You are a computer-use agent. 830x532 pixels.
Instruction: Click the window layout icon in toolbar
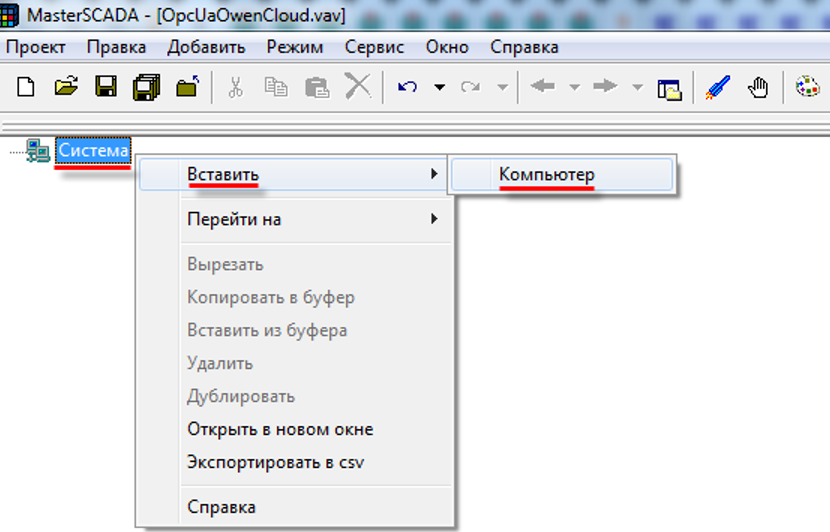(669, 88)
